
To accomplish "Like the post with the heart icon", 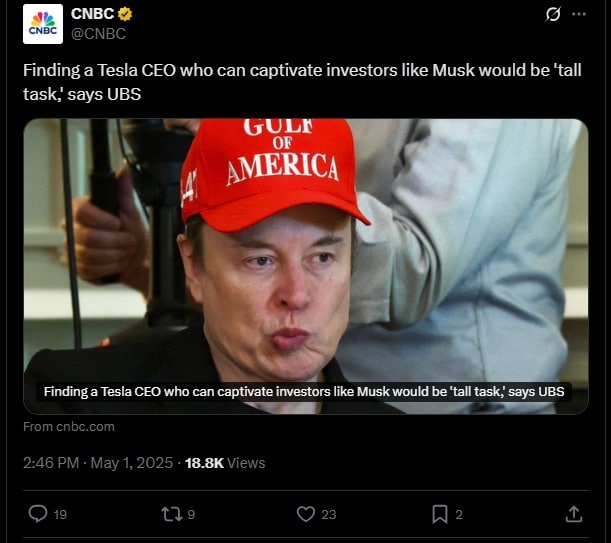I will tap(306, 513).
